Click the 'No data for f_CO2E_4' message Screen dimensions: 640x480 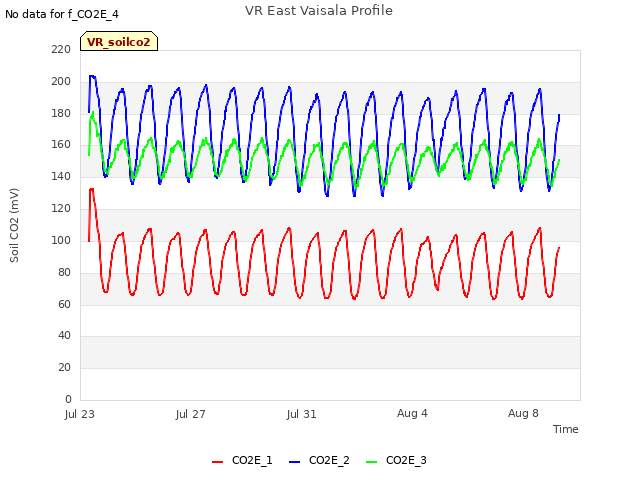(x=62, y=14)
